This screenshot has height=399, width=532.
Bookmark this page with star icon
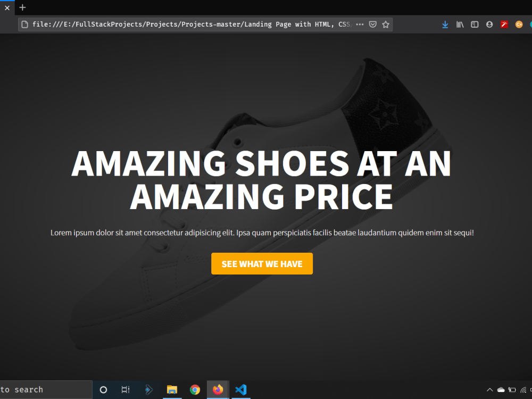pos(385,24)
